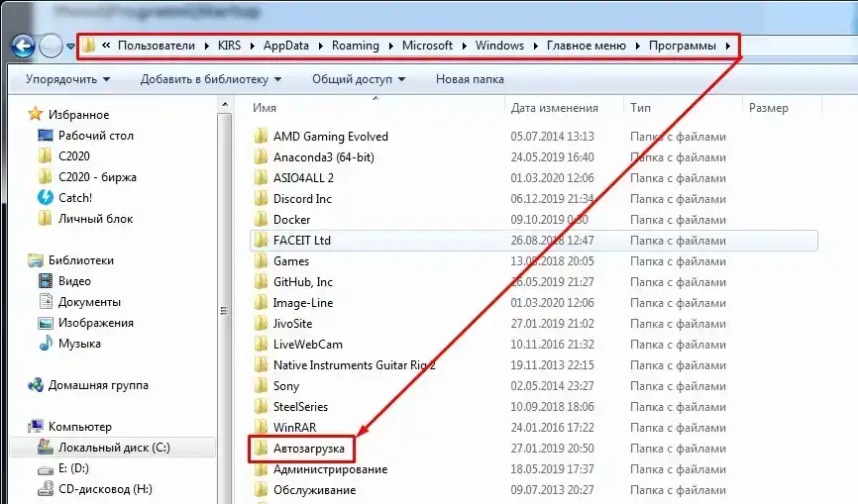The width and height of the screenshot is (858, 504).
Task: Click the Компьютер monitor icon
Action: tap(35, 427)
